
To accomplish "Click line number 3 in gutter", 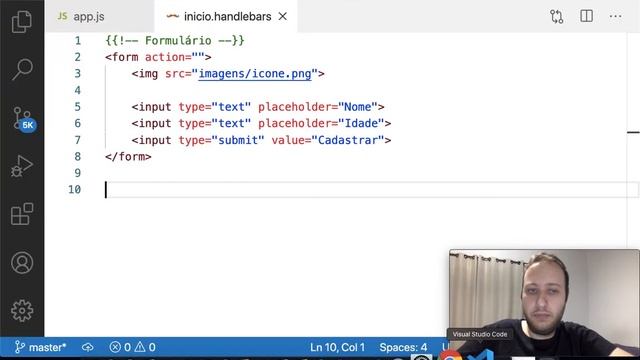I will coord(78,74).
